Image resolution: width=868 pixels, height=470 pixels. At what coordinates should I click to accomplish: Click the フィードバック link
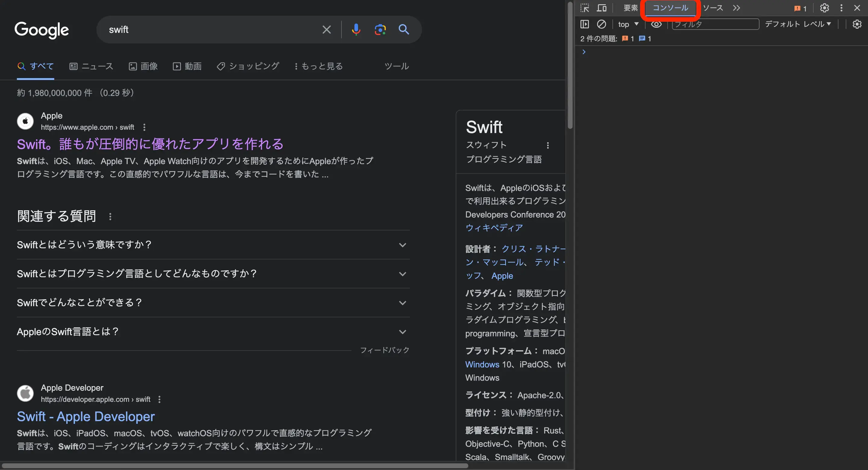(x=385, y=350)
